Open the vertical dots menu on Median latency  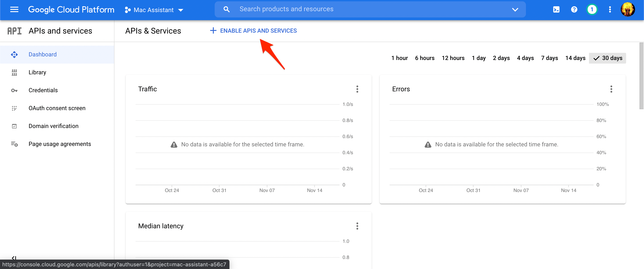[x=357, y=226]
